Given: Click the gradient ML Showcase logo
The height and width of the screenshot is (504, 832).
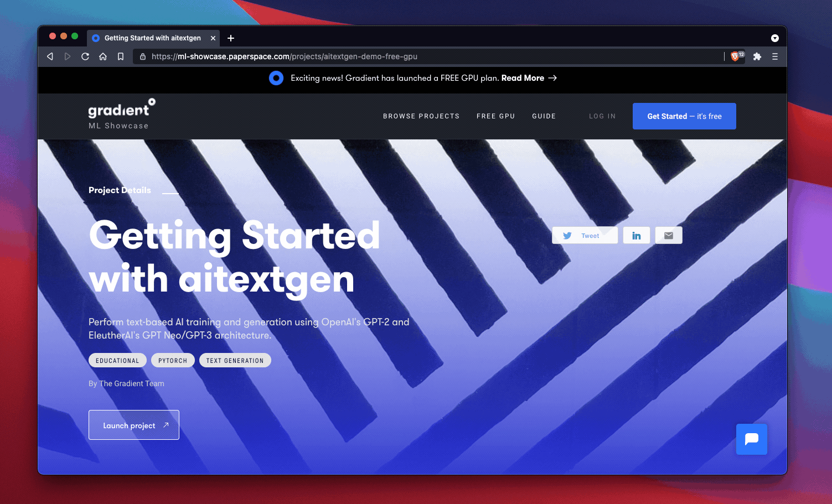Looking at the screenshot, I should [122, 115].
